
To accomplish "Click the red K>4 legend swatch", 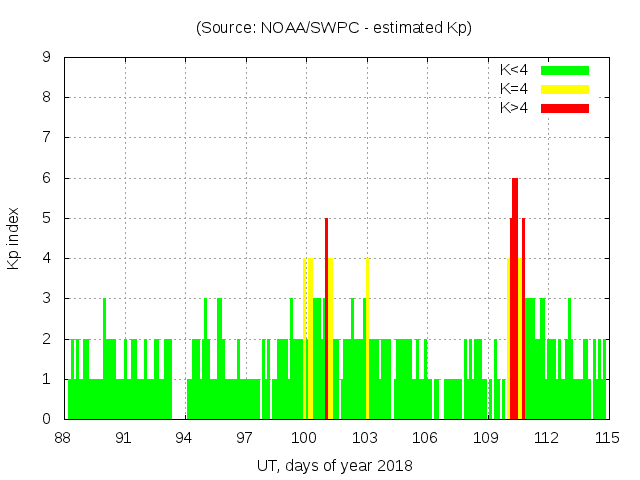I will 565,107.
